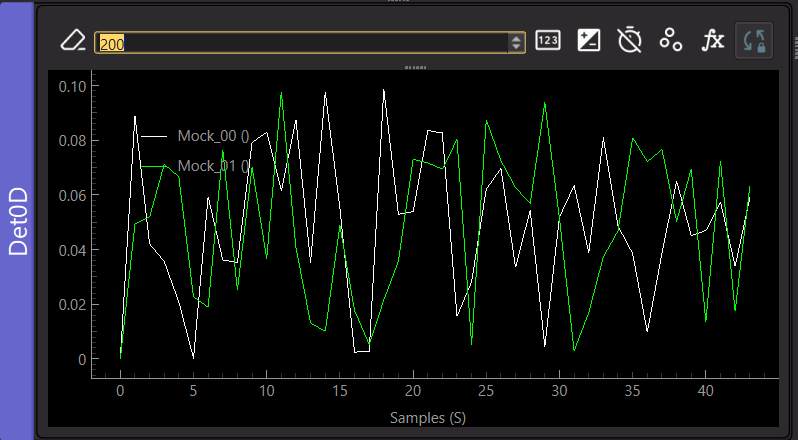Toggle the axis lock sync icon
The height and width of the screenshot is (440, 798).
754,40
